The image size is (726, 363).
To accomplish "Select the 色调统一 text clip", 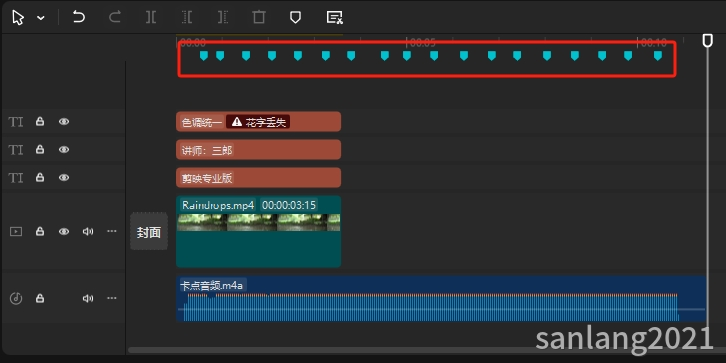I will (x=258, y=122).
